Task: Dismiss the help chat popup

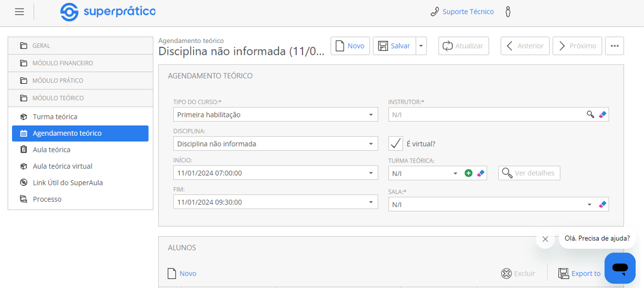Action: 545,239
